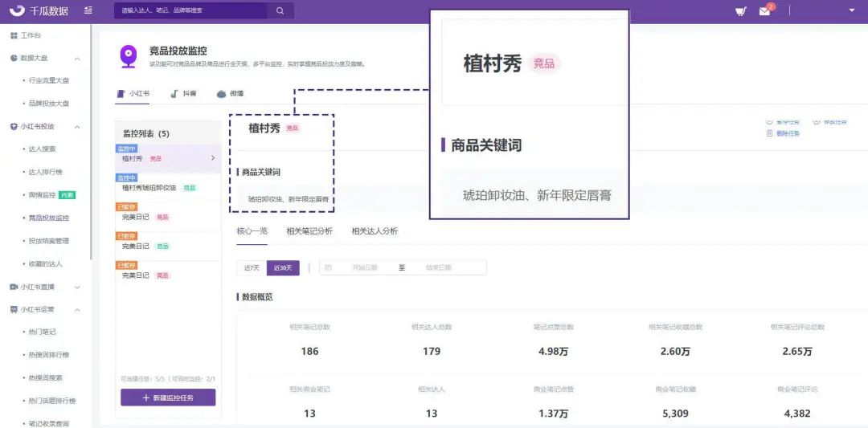Click the 开始日期 date field

[x=365, y=267]
